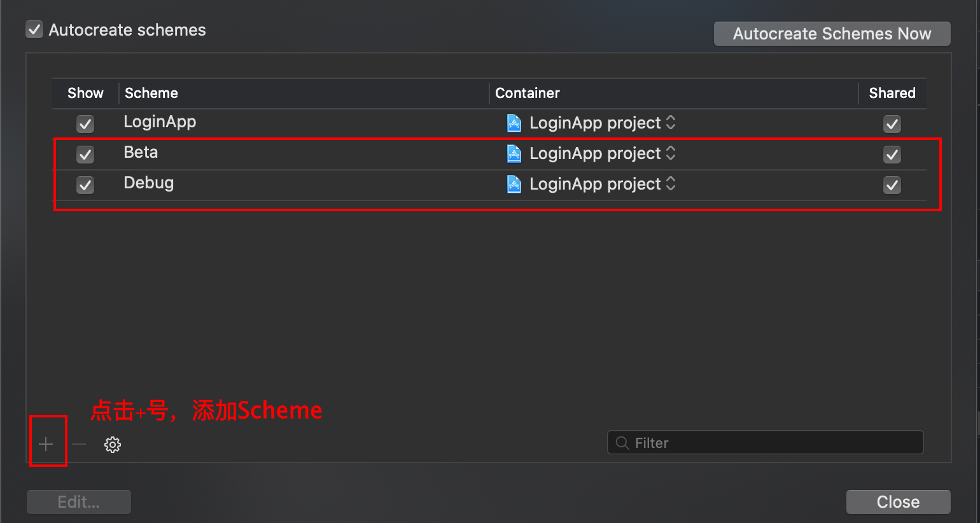Toggle Shared checkbox for LoginApp scheme

click(x=892, y=123)
